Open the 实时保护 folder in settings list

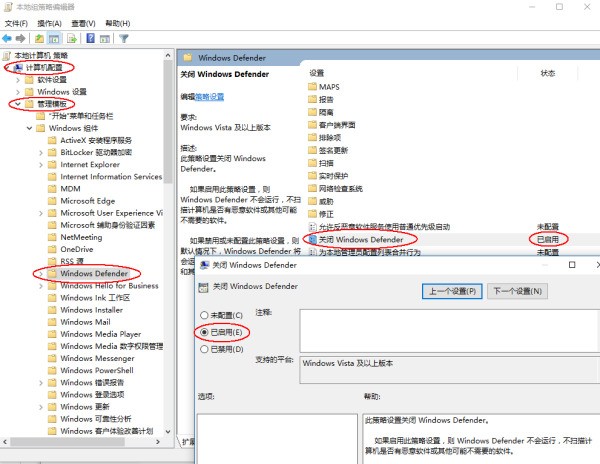[328, 176]
